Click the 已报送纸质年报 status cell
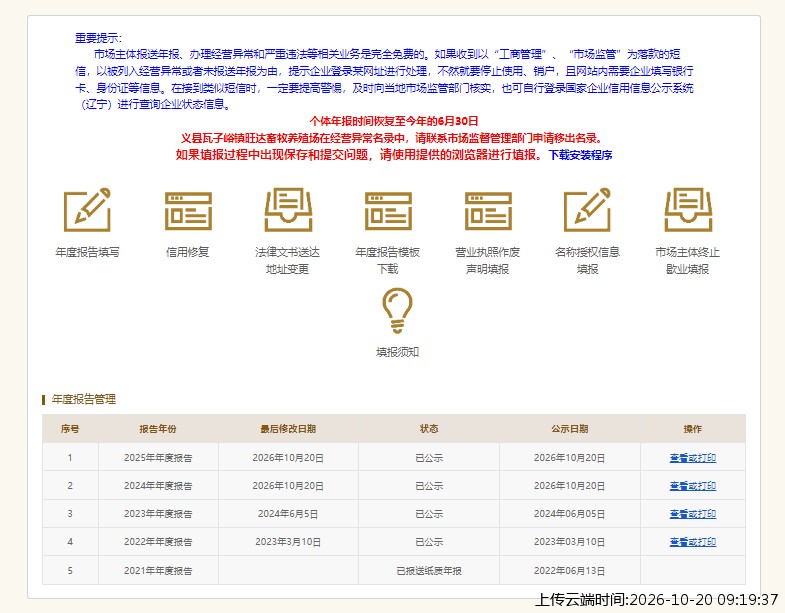The height and width of the screenshot is (613, 785). click(429, 570)
